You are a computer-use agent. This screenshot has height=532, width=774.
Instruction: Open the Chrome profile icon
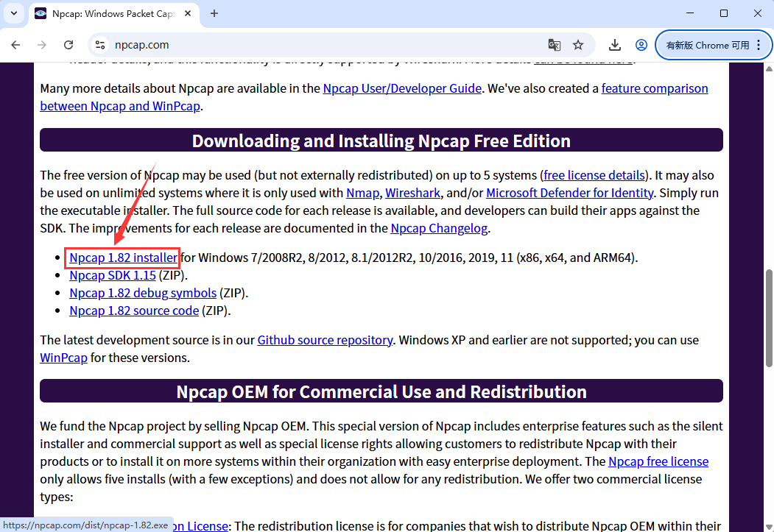pyautogui.click(x=641, y=45)
